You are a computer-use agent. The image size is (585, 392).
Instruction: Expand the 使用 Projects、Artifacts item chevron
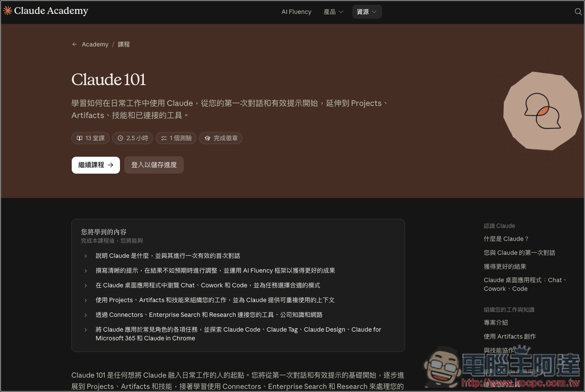click(86, 300)
